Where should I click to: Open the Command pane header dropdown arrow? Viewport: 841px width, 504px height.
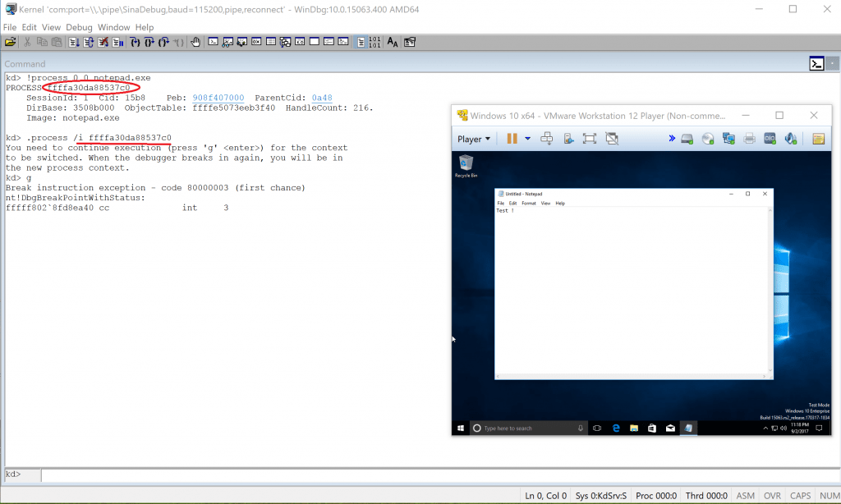(x=833, y=64)
